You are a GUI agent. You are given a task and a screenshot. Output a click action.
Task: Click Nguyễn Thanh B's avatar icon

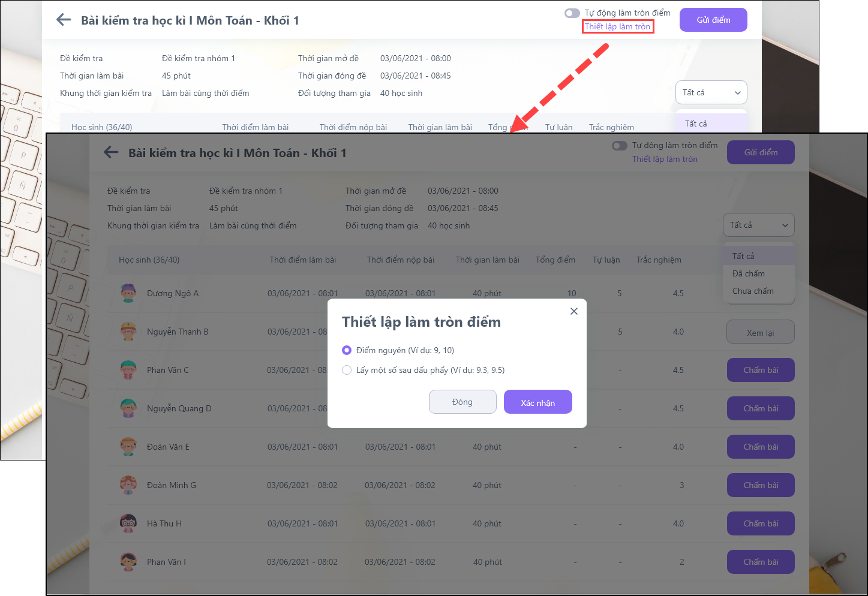128,332
